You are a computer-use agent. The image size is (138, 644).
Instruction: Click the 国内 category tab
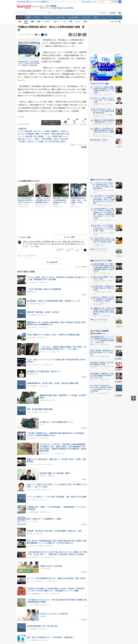tap(26, 21)
